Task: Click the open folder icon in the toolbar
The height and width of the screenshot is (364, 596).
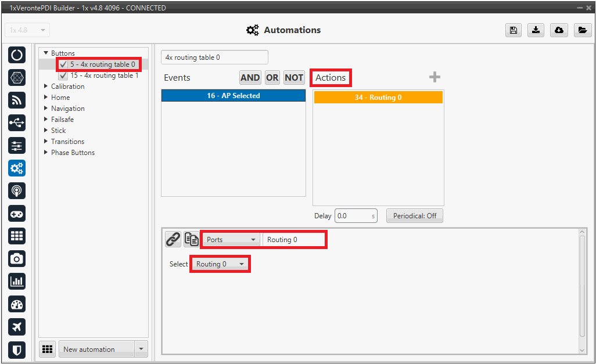Action: click(582, 30)
